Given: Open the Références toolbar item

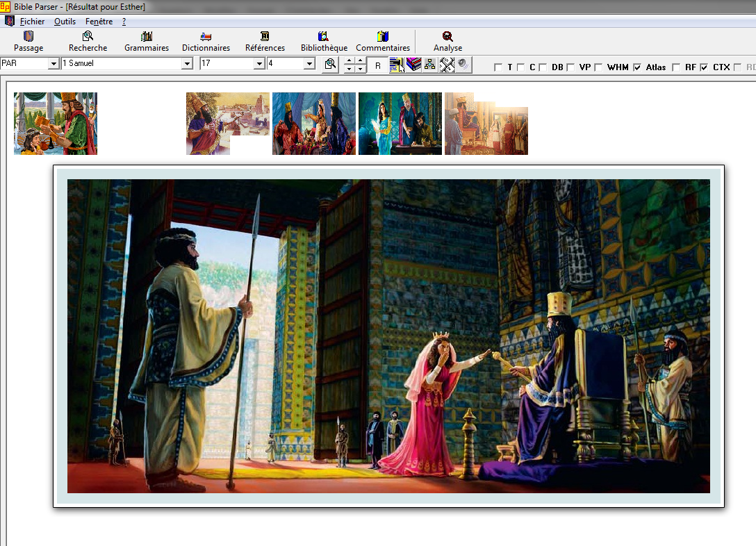Looking at the screenshot, I should tap(265, 41).
